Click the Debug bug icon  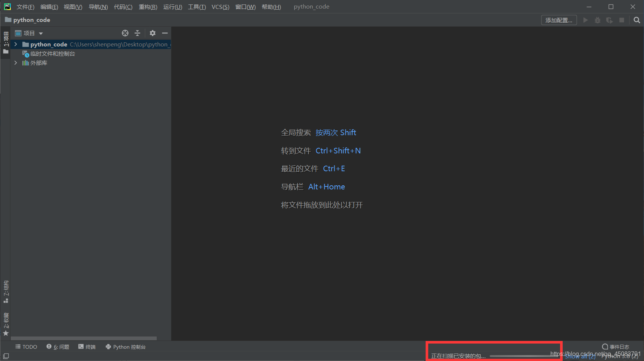click(597, 20)
